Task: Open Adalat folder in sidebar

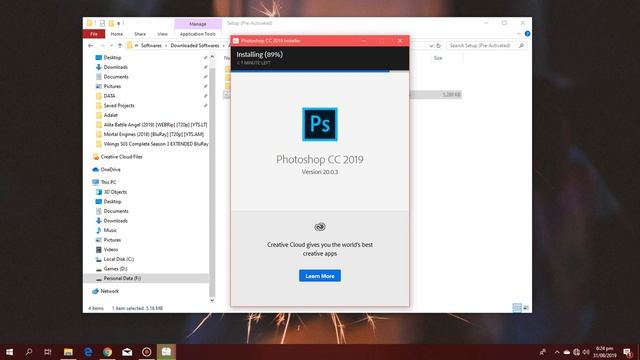Action: 111,115
